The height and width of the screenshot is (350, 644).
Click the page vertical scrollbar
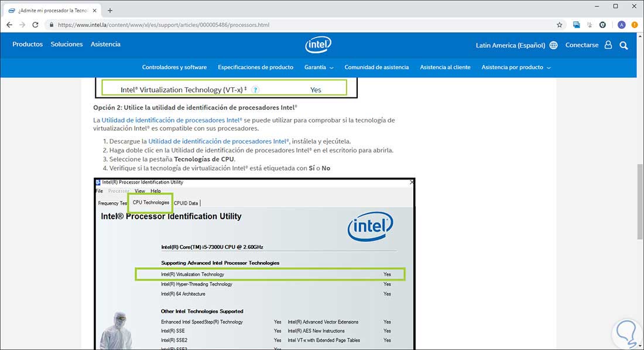(x=640, y=202)
